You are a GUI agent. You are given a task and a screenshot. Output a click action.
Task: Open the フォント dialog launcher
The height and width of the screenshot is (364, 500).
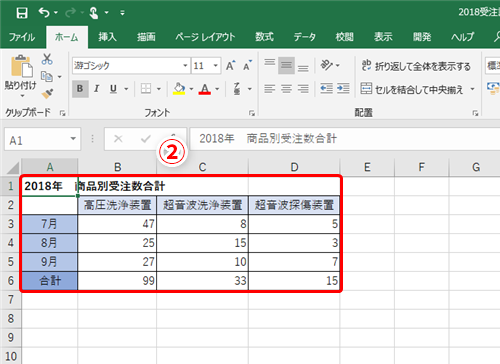click(x=252, y=113)
